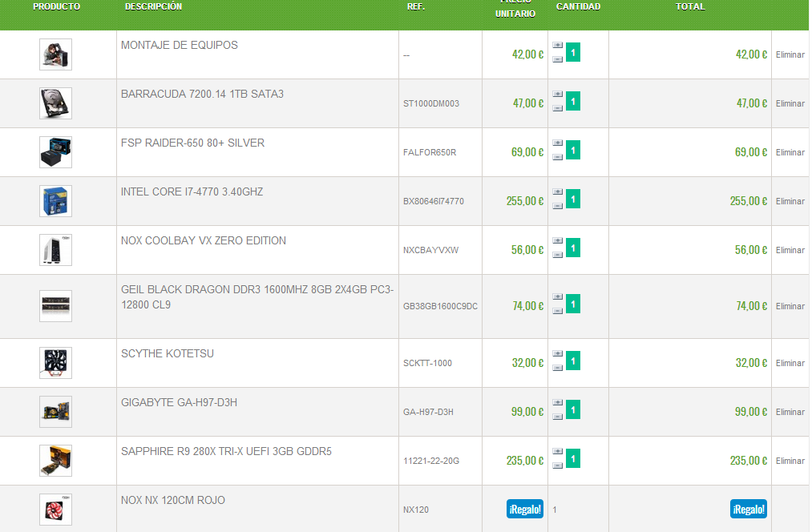Select reference 11221-22-20G
This screenshot has height=532, width=812.
(x=431, y=461)
